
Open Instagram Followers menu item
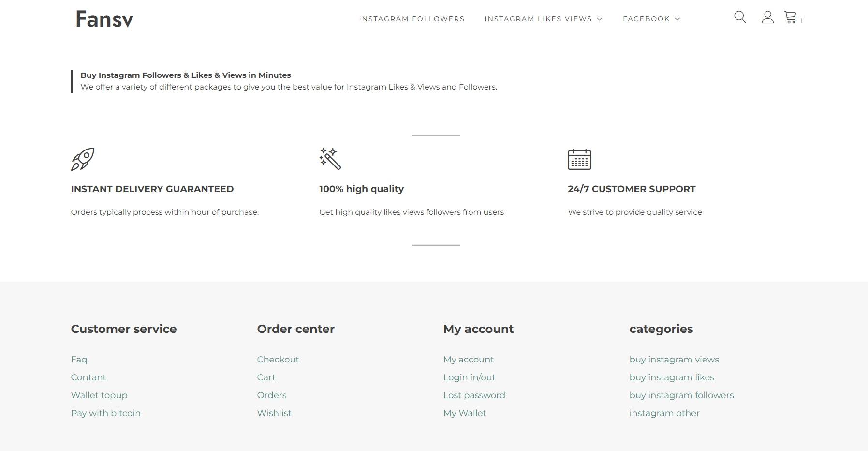[412, 19]
